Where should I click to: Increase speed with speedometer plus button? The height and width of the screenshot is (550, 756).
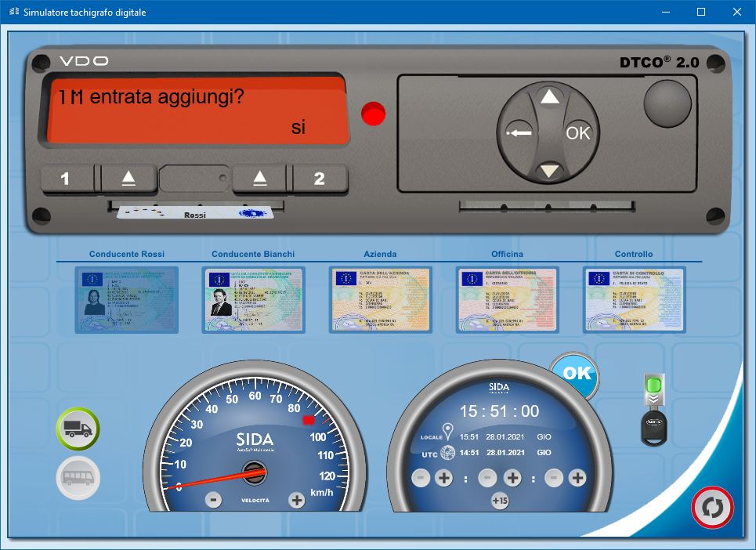pos(296,500)
